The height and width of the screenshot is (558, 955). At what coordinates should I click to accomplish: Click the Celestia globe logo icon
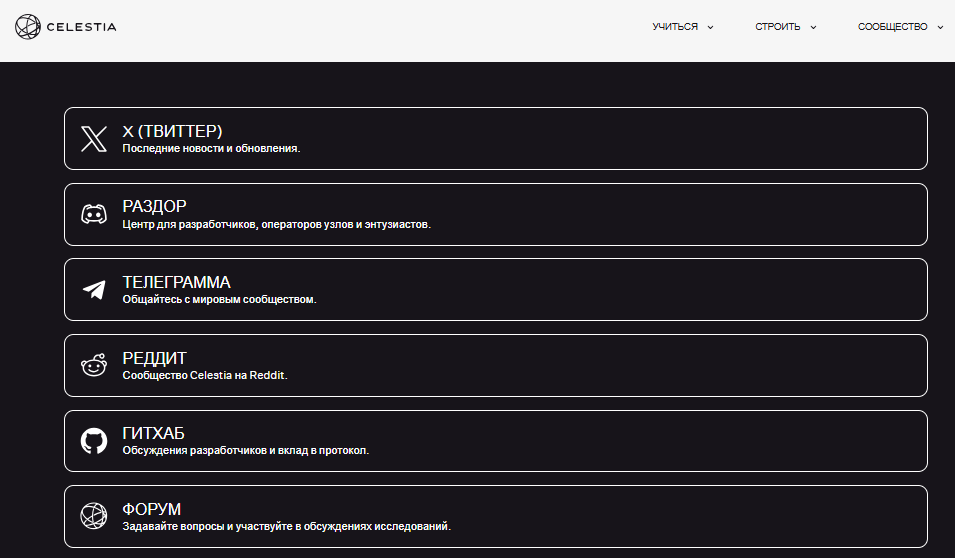27,27
